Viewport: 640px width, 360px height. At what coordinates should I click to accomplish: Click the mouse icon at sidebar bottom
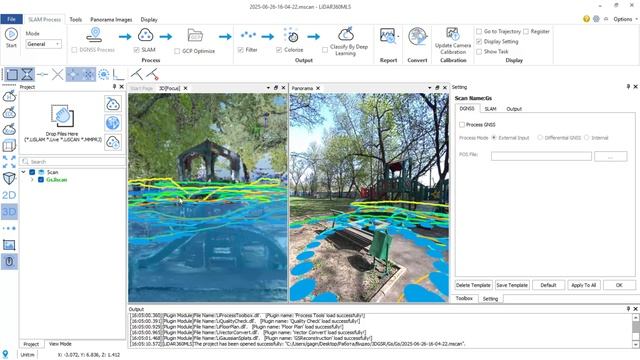tap(9, 262)
